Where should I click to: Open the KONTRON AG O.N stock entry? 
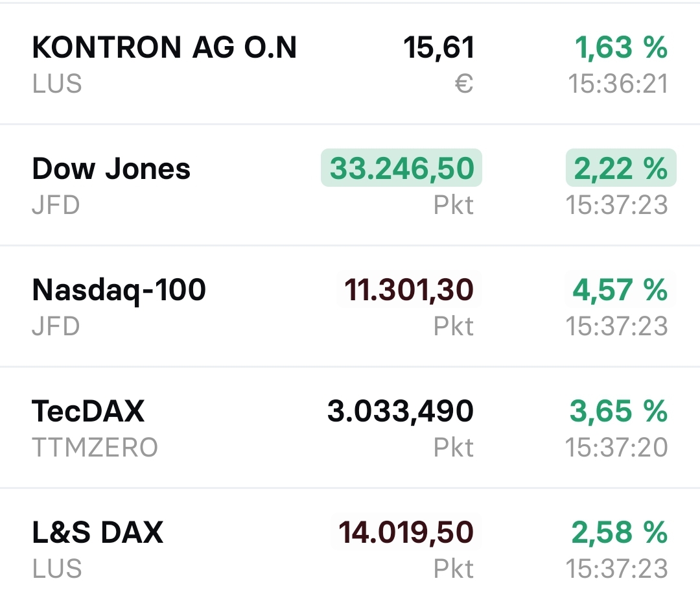tap(164, 47)
